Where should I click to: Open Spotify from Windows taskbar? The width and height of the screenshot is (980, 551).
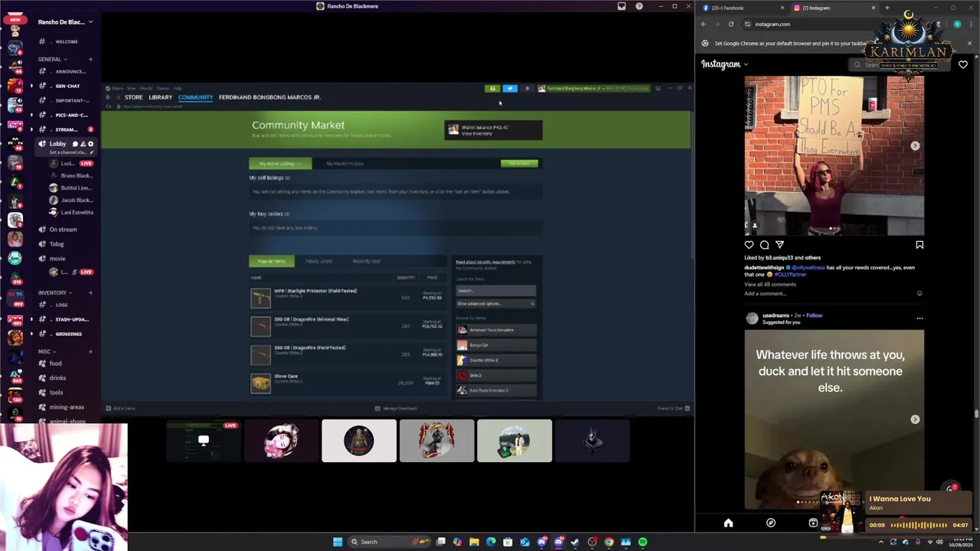tap(642, 542)
